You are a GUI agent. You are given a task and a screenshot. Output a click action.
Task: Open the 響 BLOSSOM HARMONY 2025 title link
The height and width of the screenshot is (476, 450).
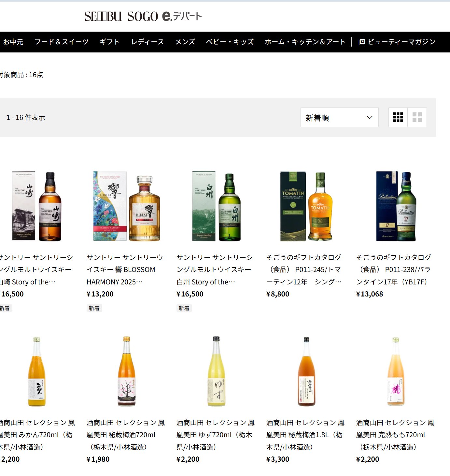[125, 269]
